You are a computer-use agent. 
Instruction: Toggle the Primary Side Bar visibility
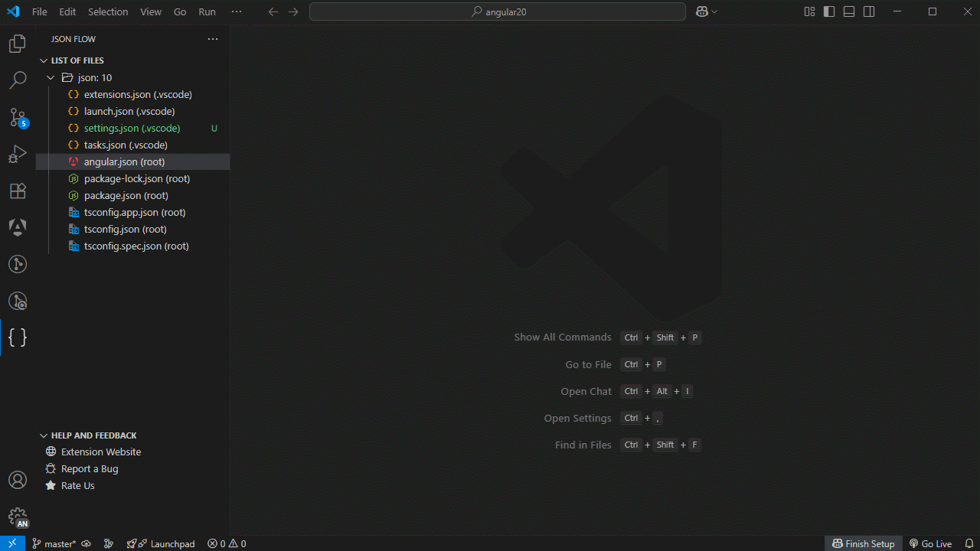pyautogui.click(x=828, y=11)
